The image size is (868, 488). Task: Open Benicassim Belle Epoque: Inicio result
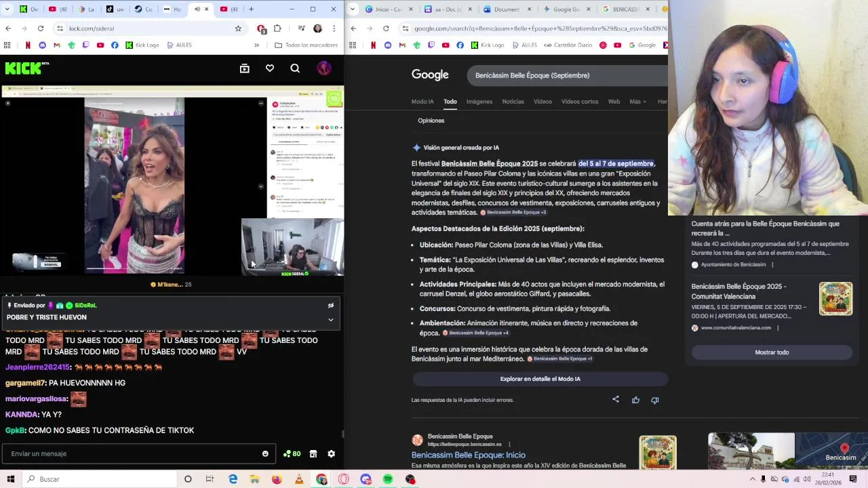coord(468,455)
